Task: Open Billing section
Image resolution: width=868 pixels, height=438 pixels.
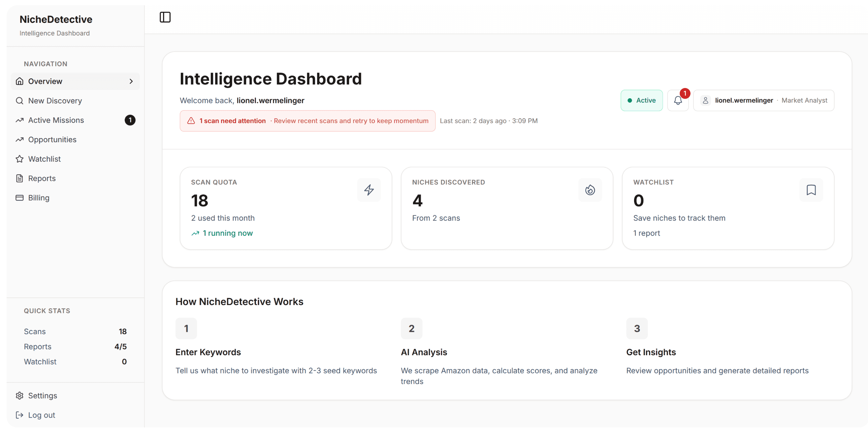Action: click(38, 198)
